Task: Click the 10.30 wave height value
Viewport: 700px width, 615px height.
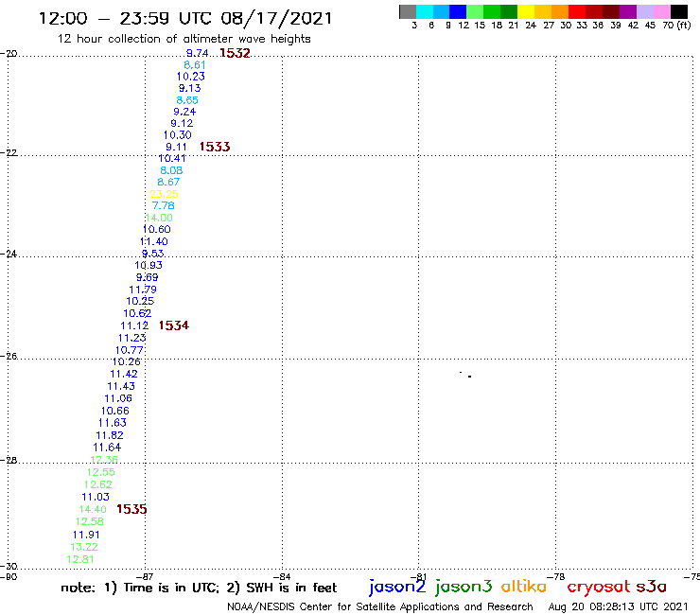Action: [x=177, y=135]
